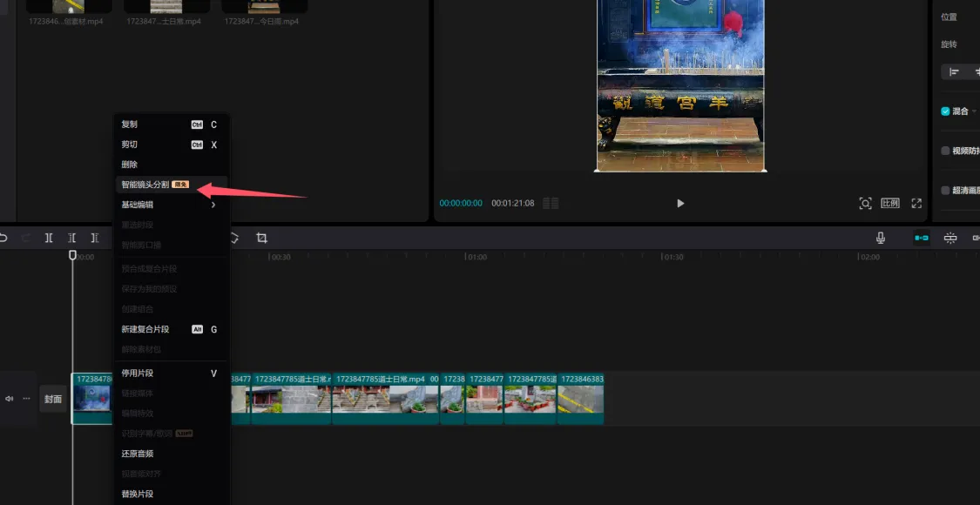Click the preview zoom focus icon
The width and height of the screenshot is (980, 505).
coord(865,203)
